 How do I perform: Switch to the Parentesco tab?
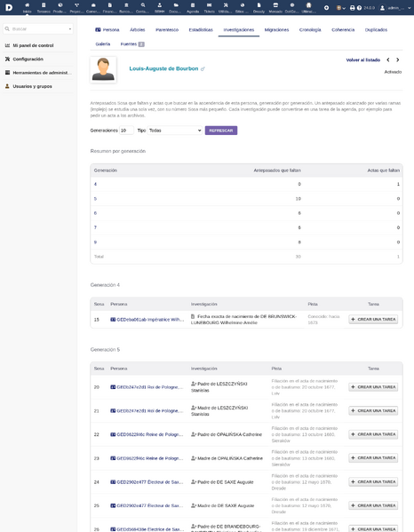tap(167, 30)
